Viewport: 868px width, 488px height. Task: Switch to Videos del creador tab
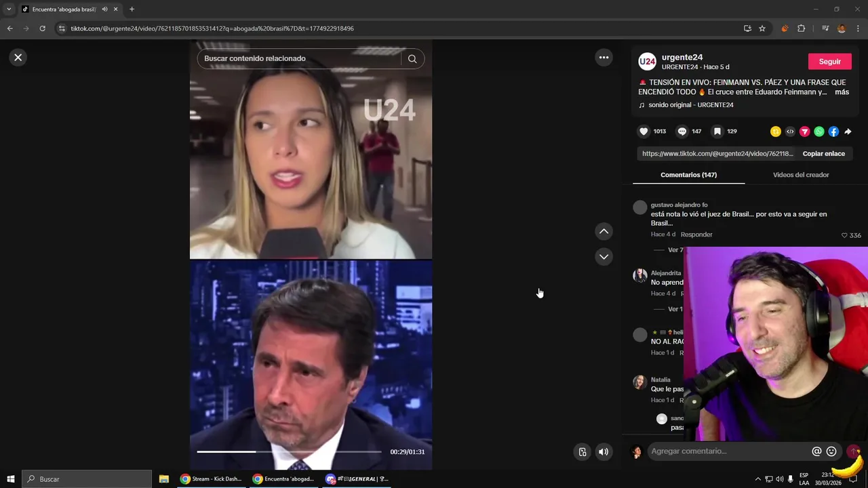click(800, 175)
